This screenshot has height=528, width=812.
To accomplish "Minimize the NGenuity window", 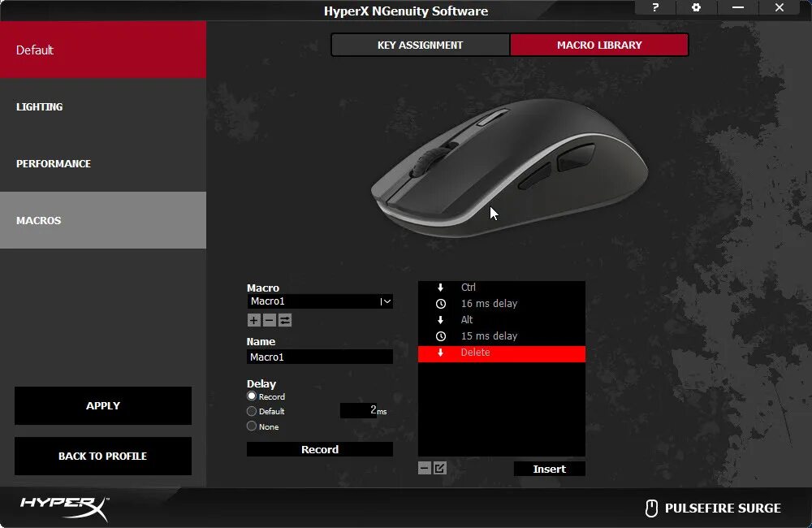I will [738, 7].
